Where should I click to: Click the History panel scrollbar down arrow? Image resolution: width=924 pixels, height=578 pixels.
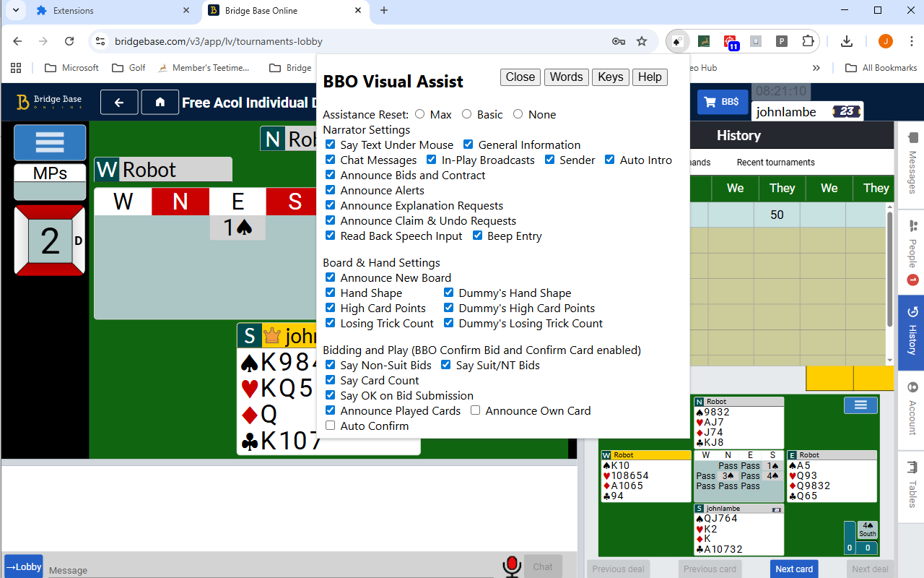[890, 360]
